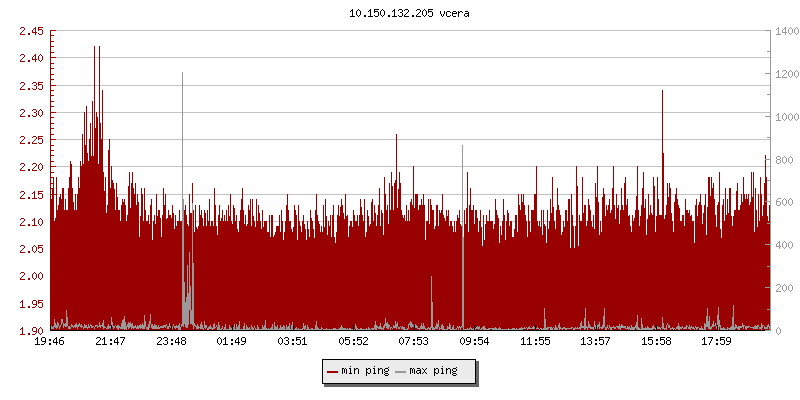
Task: Click the 17:59 time axis label
Action: 717,342
